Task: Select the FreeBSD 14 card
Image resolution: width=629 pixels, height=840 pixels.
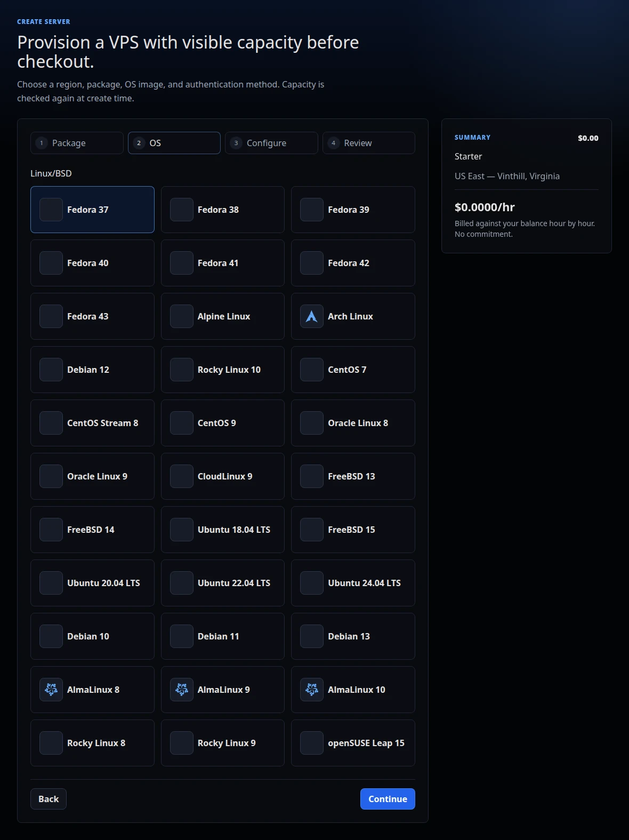Action: point(92,530)
